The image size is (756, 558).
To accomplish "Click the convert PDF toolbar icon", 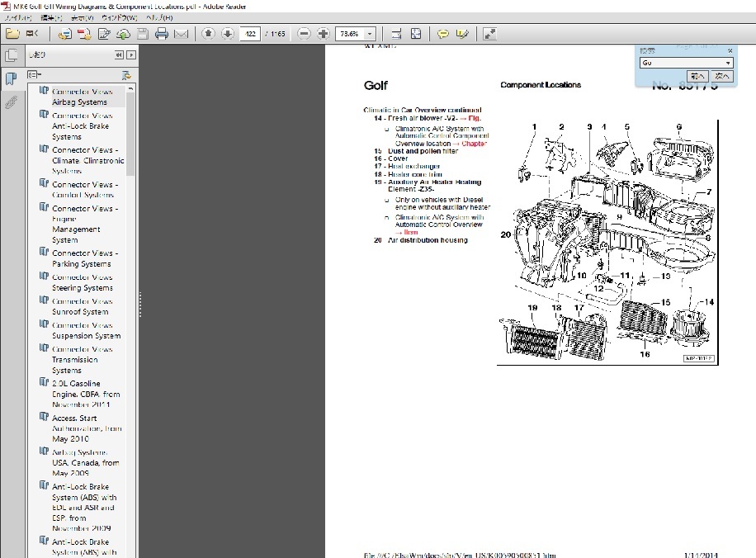I will [x=64, y=34].
